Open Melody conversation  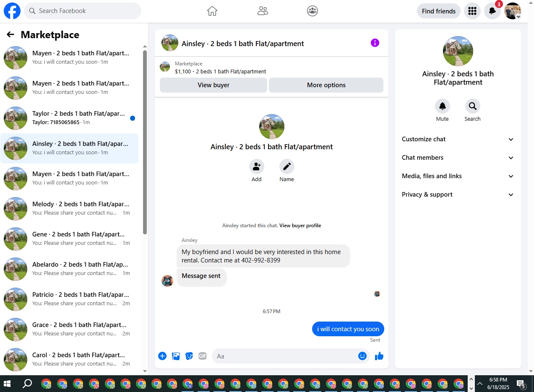(70, 209)
